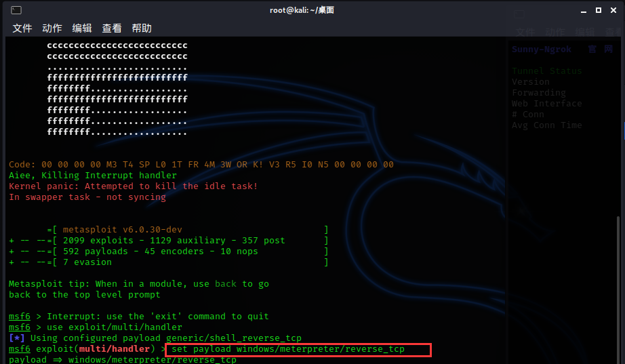Click 'Forwarding' in background window

pos(538,93)
